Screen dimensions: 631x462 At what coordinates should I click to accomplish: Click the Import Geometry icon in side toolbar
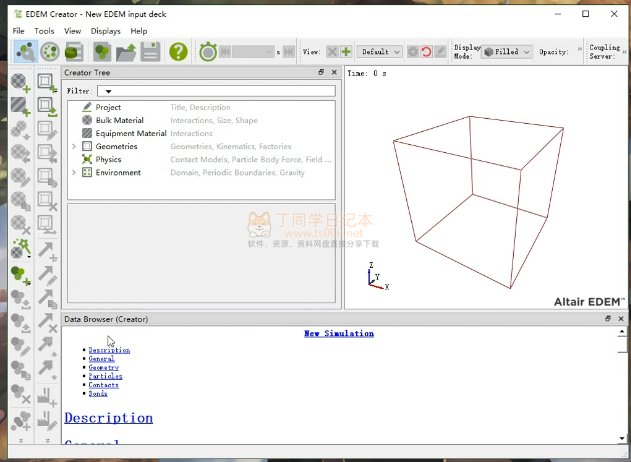47,105
